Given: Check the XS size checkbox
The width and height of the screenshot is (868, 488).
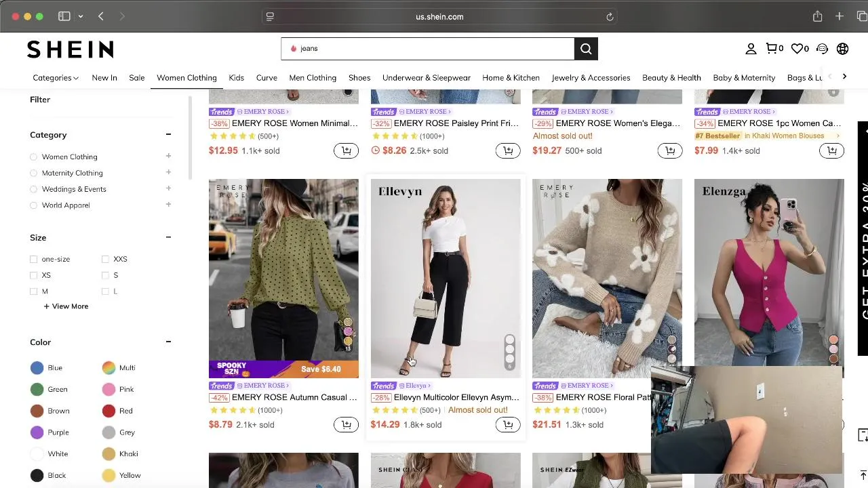Looking at the screenshot, I should 33,275.
